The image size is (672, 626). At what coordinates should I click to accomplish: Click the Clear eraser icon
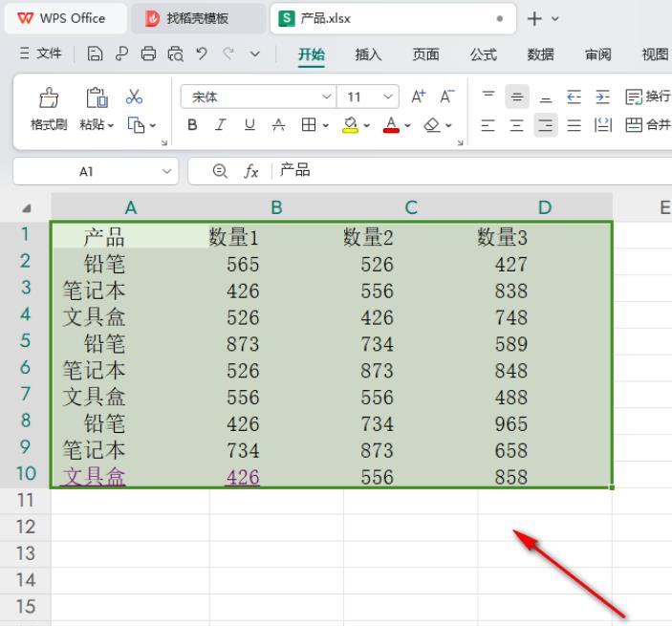coord(431,125)
